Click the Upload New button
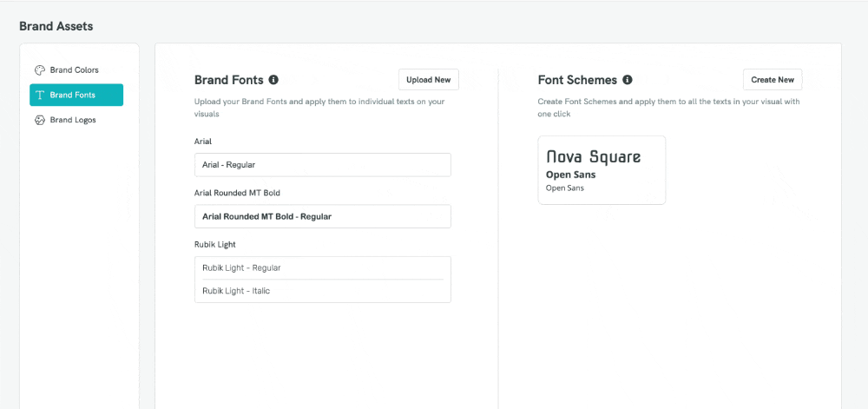Viewport: 868px width, 409px height. 429,80
